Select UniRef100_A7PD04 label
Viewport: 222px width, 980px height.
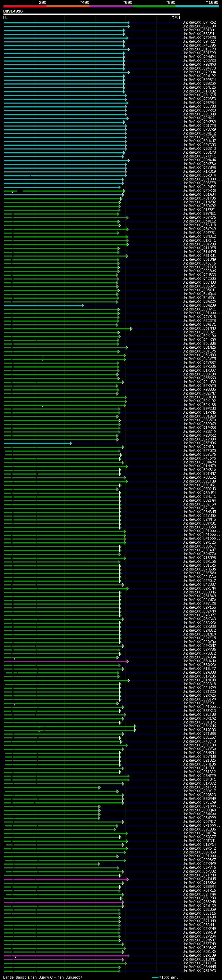pyautogui.click(x=199, y=72)
